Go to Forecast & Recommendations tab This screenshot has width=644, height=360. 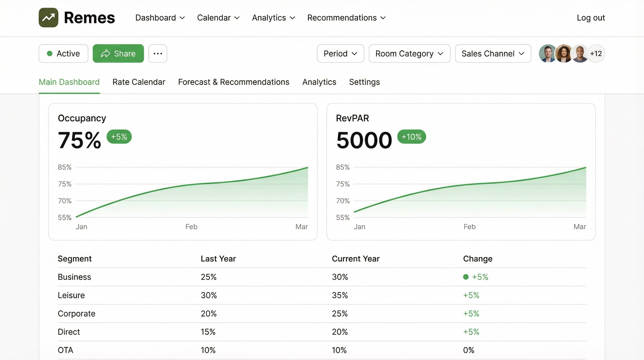(234, 82)
